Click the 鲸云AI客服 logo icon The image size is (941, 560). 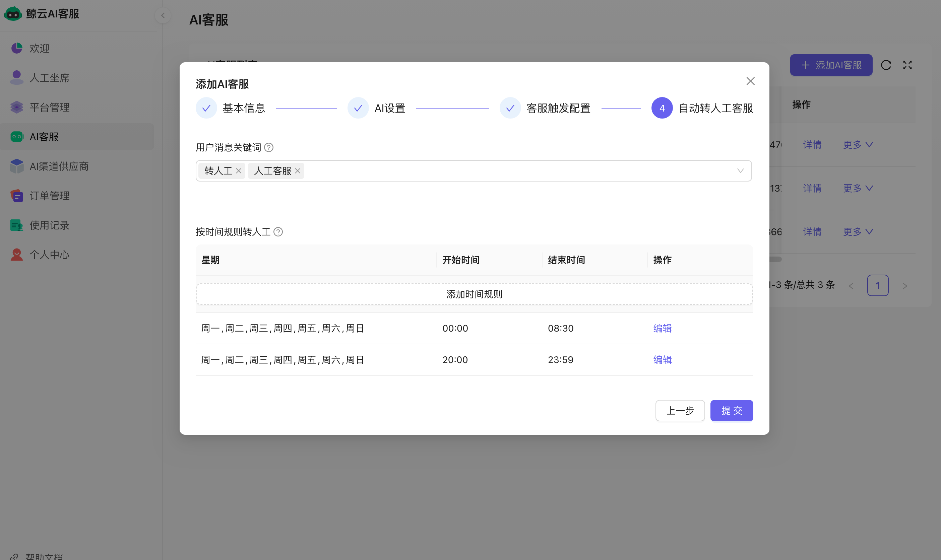point(13,14)
